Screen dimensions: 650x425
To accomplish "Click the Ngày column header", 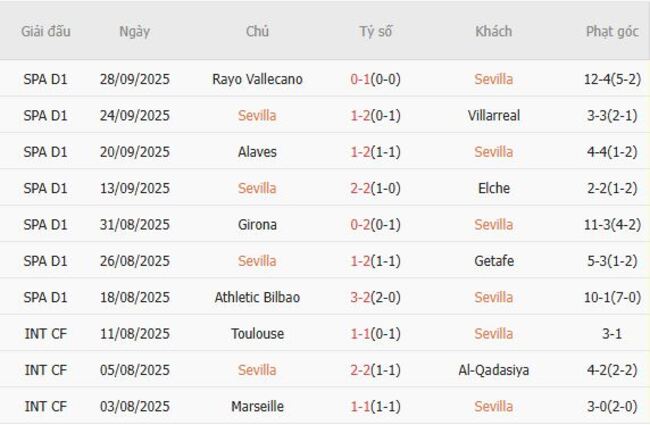I will click(134, 31).
